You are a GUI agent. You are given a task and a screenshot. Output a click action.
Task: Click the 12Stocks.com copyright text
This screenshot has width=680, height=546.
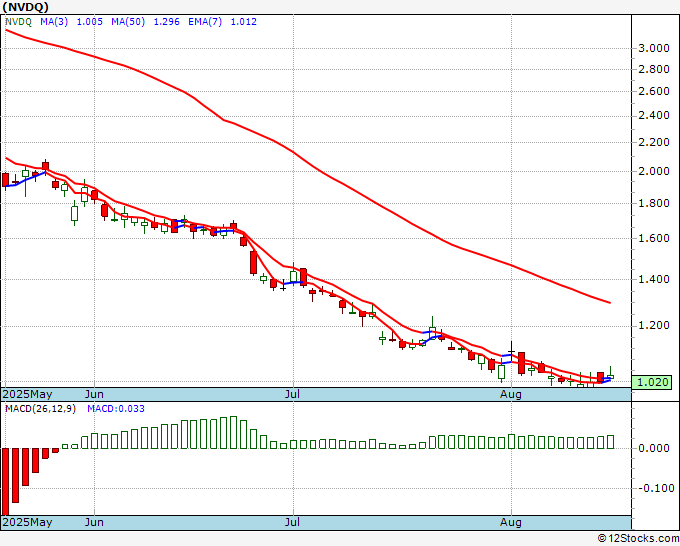click(638, 539)
